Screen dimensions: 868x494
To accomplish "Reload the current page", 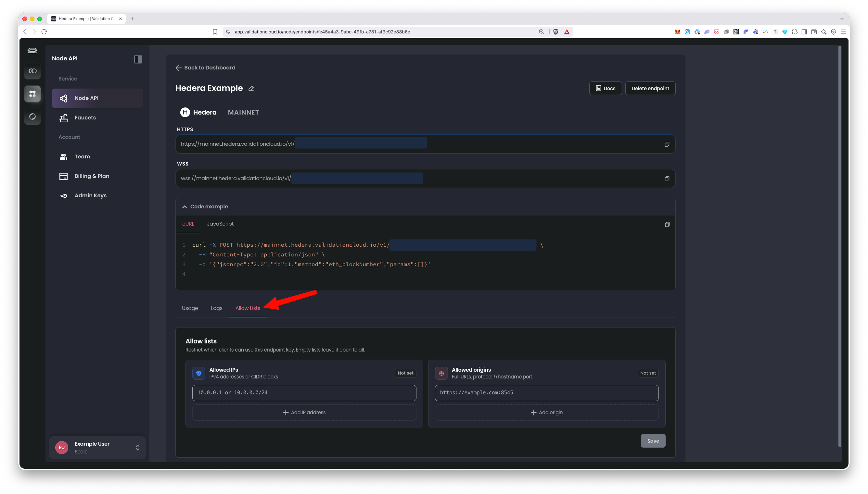I will click(44, 31).
